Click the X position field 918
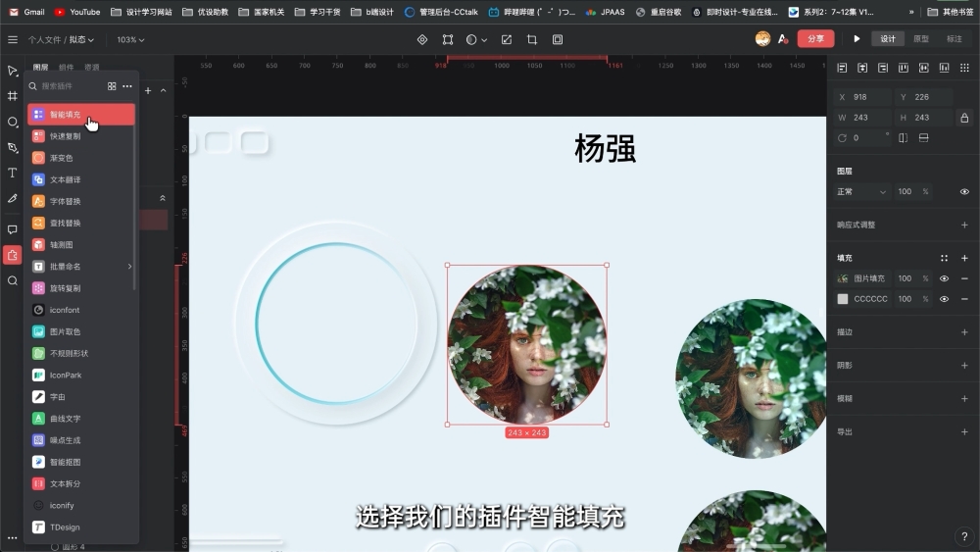The height and width of the screenshot is (552, 980). [862, 97]
